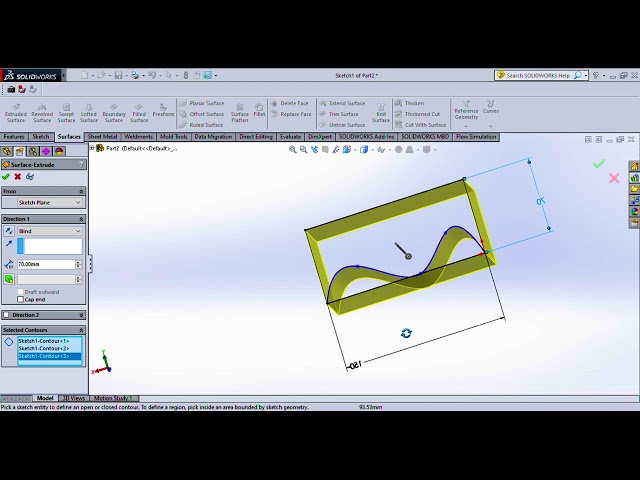Click the Reverse Direction button beside Blind
The image size is (640, 480).
[x=9, y=231]
